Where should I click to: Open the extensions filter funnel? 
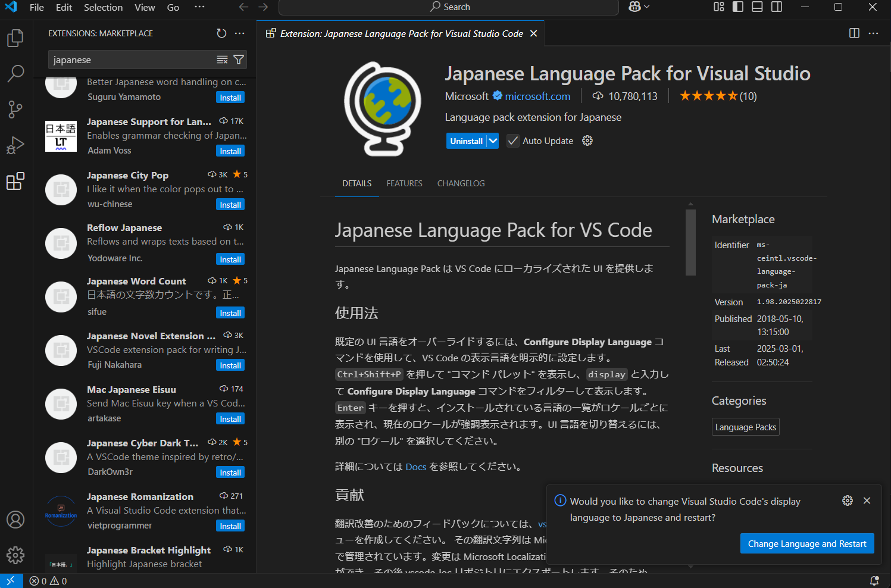pyautogui.click(x=239, y=60)
